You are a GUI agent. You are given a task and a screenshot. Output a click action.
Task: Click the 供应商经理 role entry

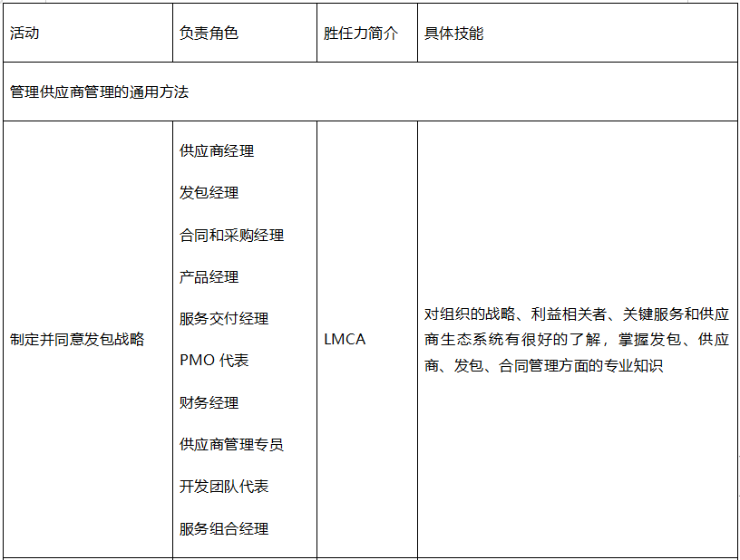click(x=216, y=151)
